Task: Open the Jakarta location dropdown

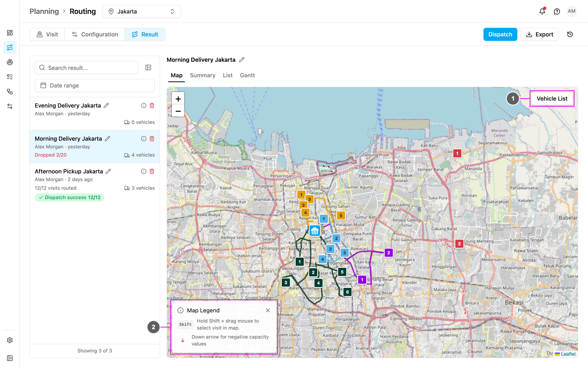Action: (142, 11)
